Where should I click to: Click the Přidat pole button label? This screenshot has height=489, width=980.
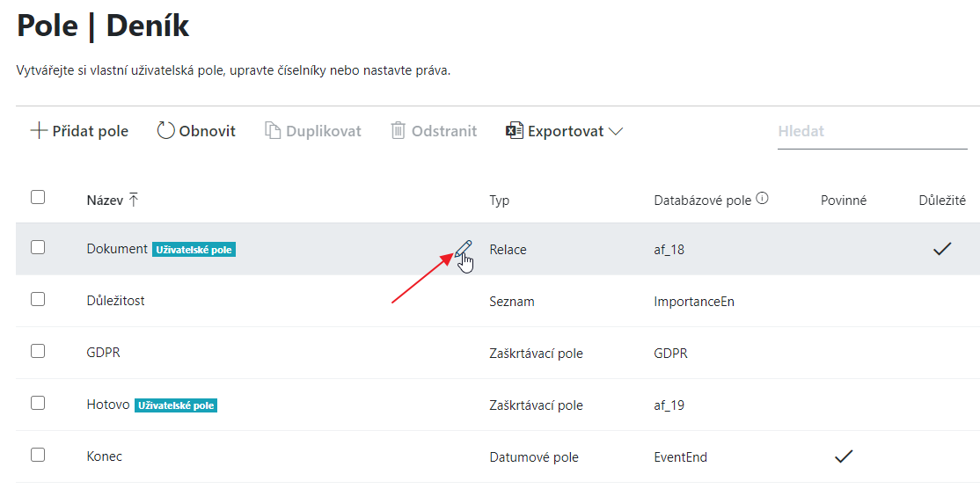pos(90,131)
